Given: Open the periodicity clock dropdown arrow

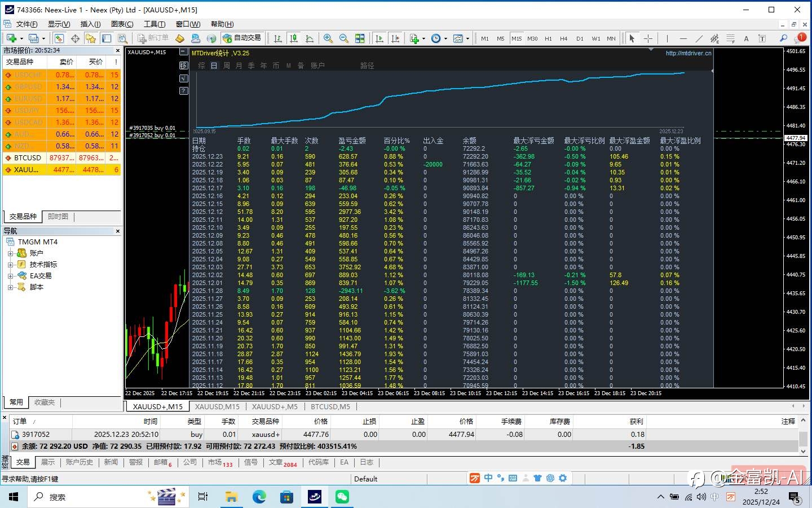Looking at the screenshot, I should point(445,39).
